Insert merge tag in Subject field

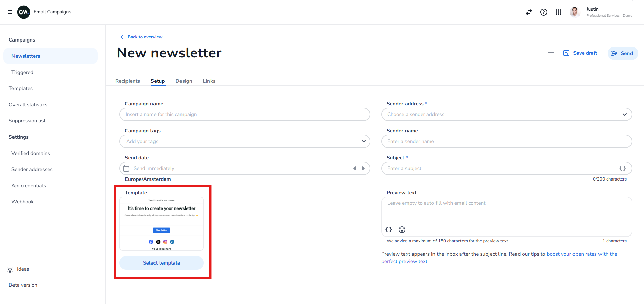(x=622, y=168)
